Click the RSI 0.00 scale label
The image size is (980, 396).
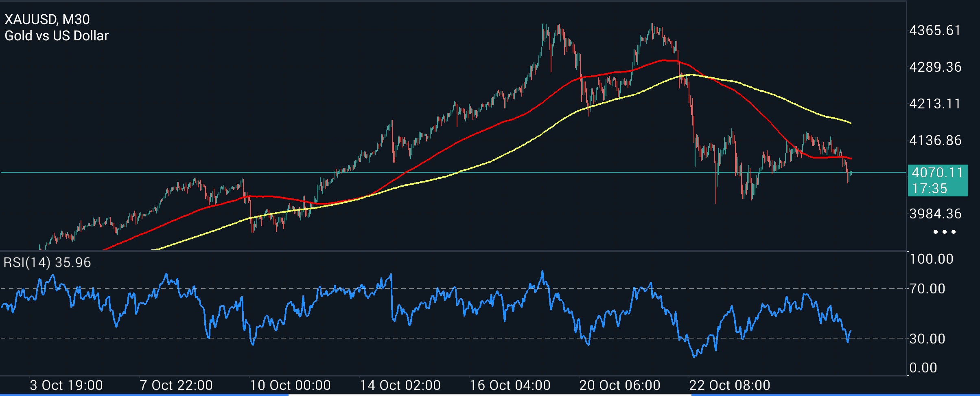point(923,368)
